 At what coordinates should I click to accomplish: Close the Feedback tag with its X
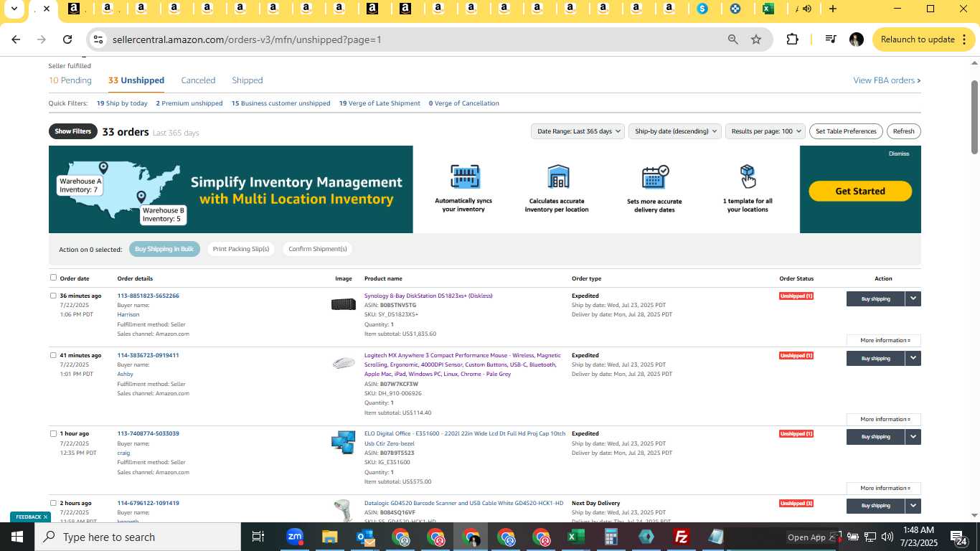(x=45, y=517)
